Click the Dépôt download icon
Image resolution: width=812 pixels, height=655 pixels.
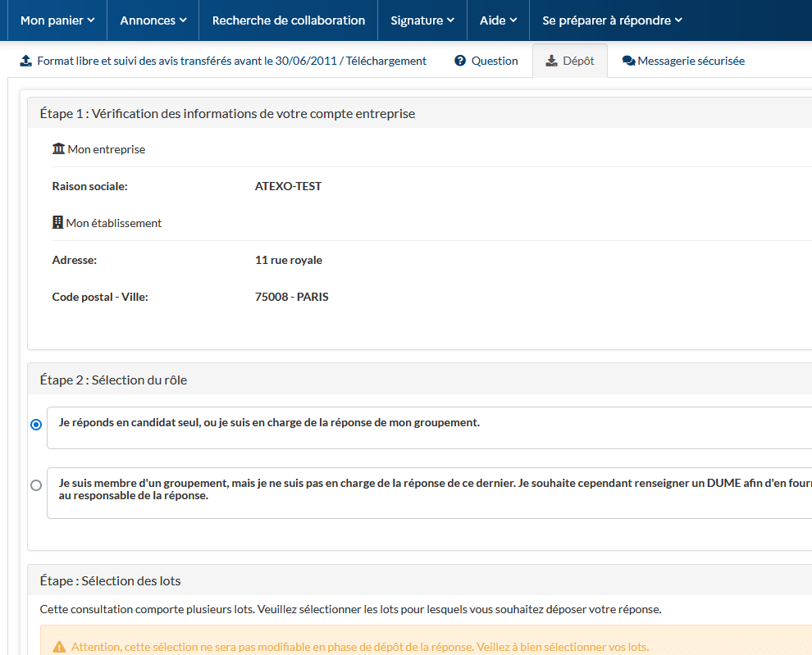[551, 61]
